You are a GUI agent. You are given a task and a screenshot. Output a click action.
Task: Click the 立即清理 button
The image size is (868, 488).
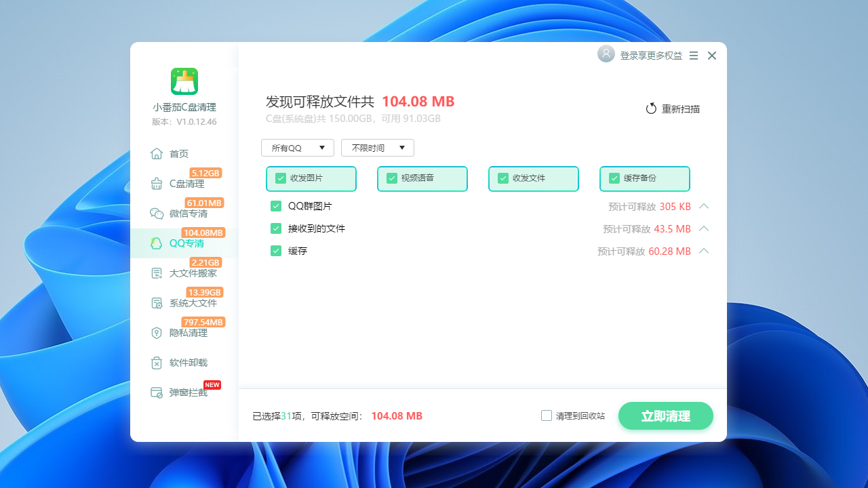pyautogui.click(x=665, y=415)
